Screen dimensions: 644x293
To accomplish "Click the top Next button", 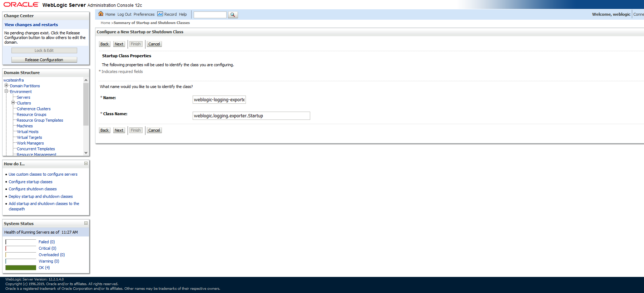I will pos(119,44).
